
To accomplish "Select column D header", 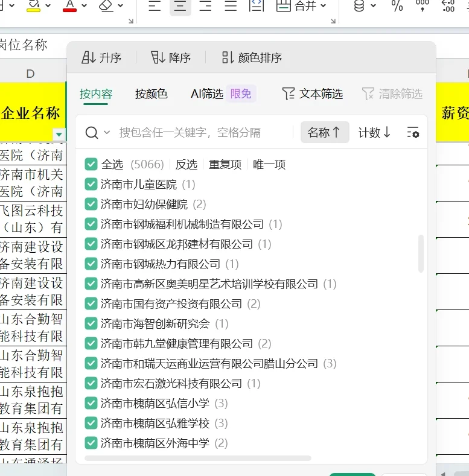I will [x=30, y=74].
